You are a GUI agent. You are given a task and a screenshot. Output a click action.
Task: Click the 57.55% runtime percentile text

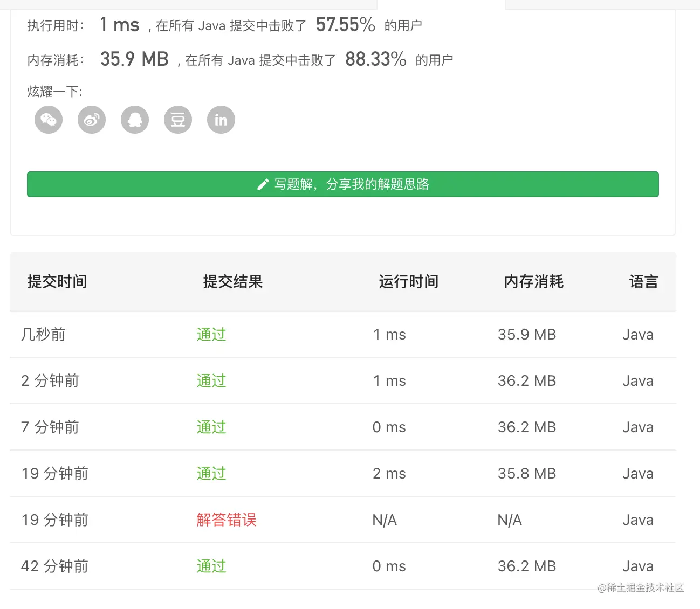pyautogui.click(x=345, y=24)
